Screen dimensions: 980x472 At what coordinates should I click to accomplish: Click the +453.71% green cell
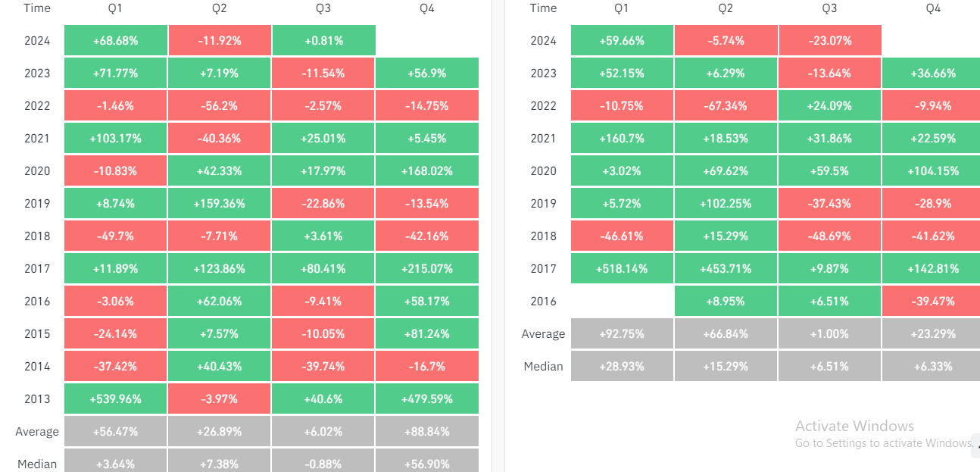point(726,269)
